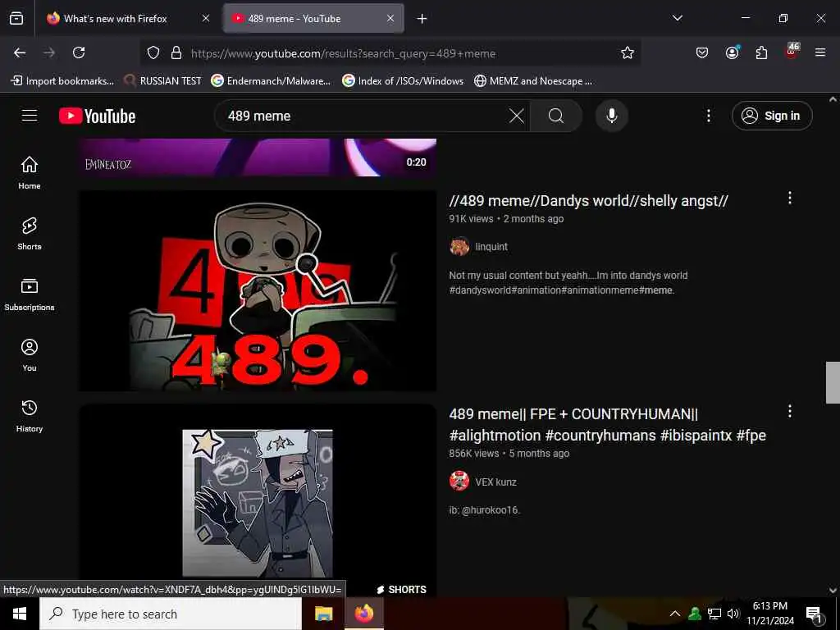This screenshot has height=630, width=840.
Task: Open Firefox account icon
Action: pyautogui.click(x=733, y=52)
